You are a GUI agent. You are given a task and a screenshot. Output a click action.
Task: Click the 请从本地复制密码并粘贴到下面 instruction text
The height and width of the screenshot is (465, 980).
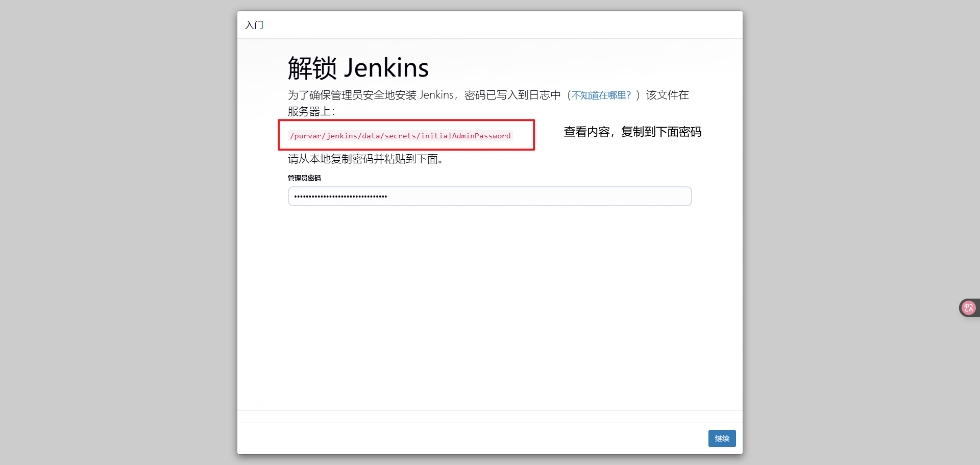coord(365,159)
